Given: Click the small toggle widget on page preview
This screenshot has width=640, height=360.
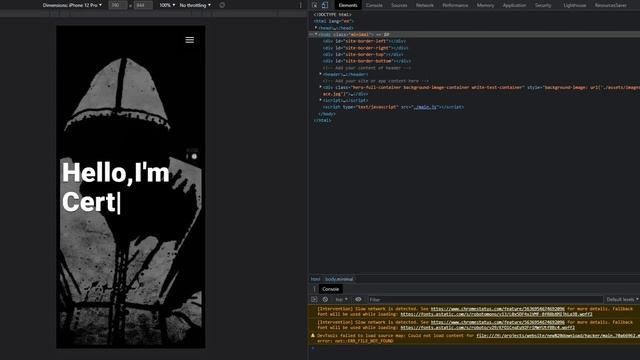Looking at the screenshot, I should click(x=192, y=156).
